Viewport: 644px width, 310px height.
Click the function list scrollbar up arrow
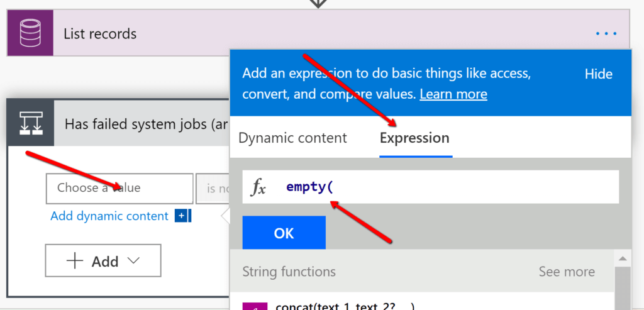pos(621,258)
